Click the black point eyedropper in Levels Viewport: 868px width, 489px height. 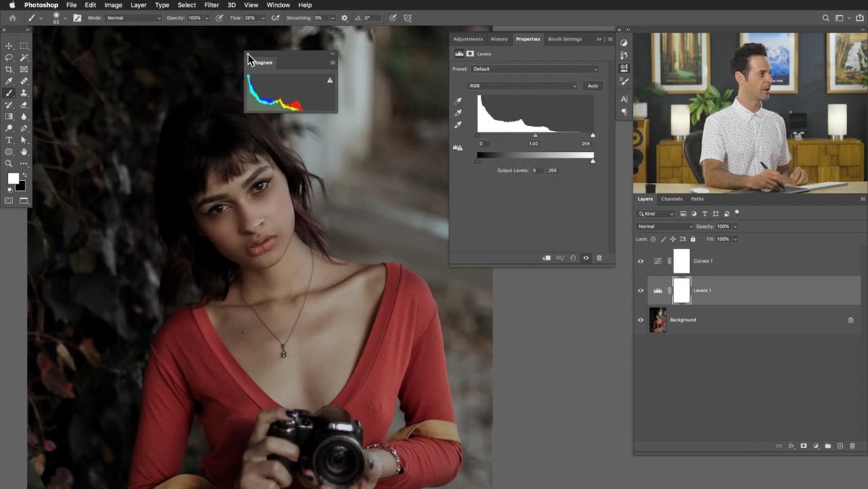(458, 101)
